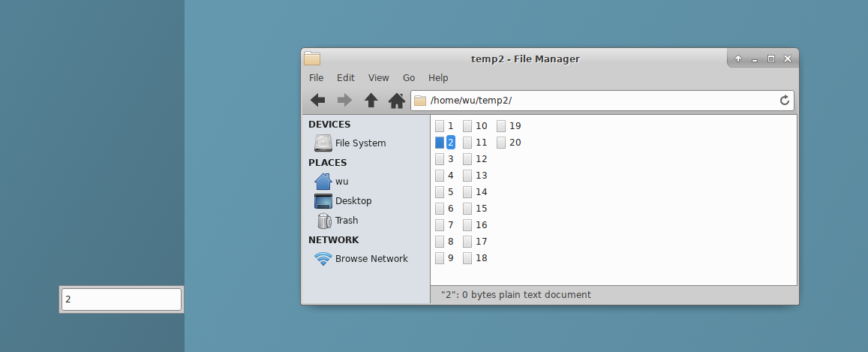Open the Go menu

coord(409,78)
